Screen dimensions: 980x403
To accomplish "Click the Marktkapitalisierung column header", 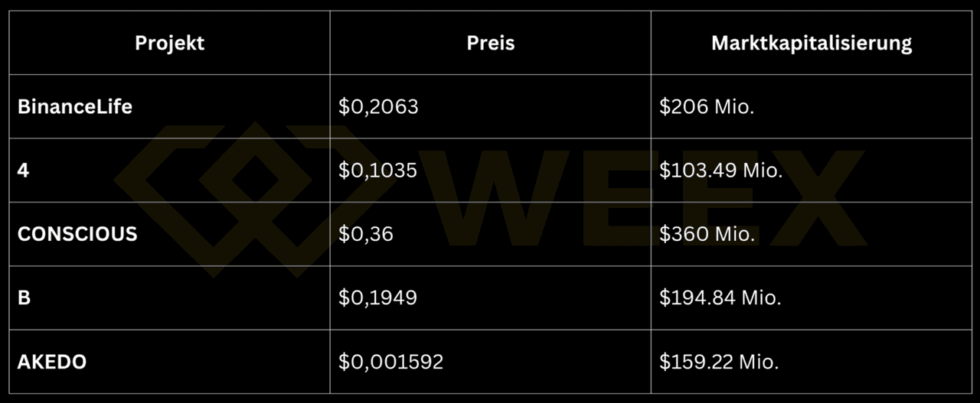I will coord(811,43).
